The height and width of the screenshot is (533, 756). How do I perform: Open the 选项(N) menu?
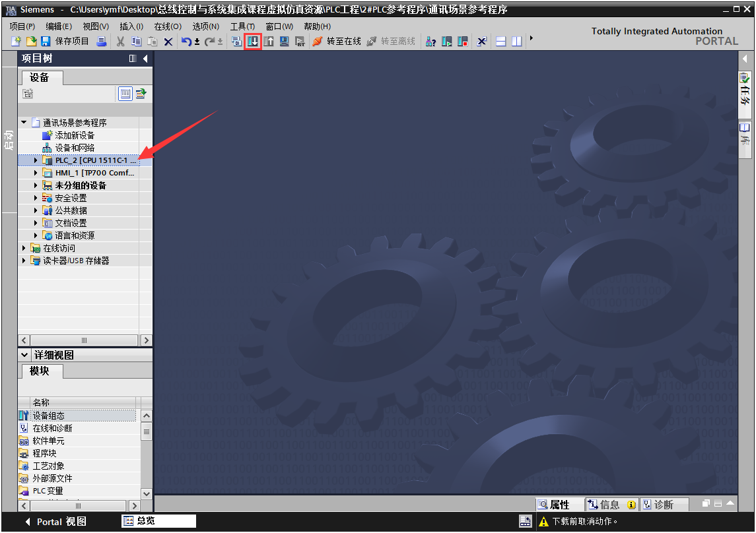[206, 26]
